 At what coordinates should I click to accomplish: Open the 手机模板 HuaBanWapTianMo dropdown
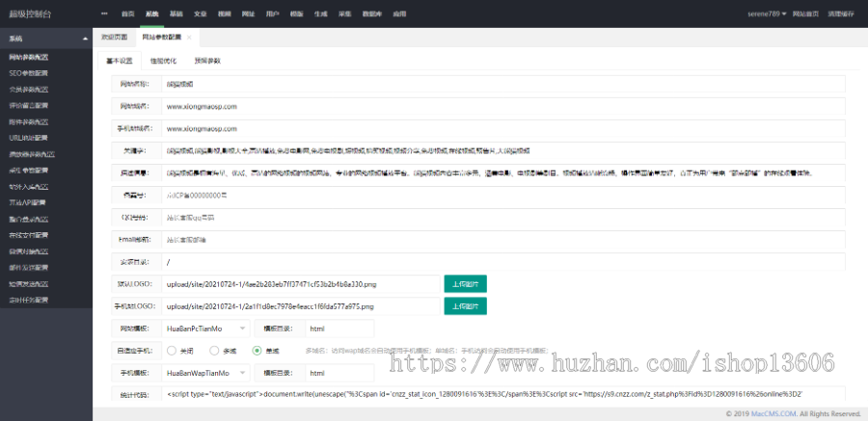tap(205, 373)
